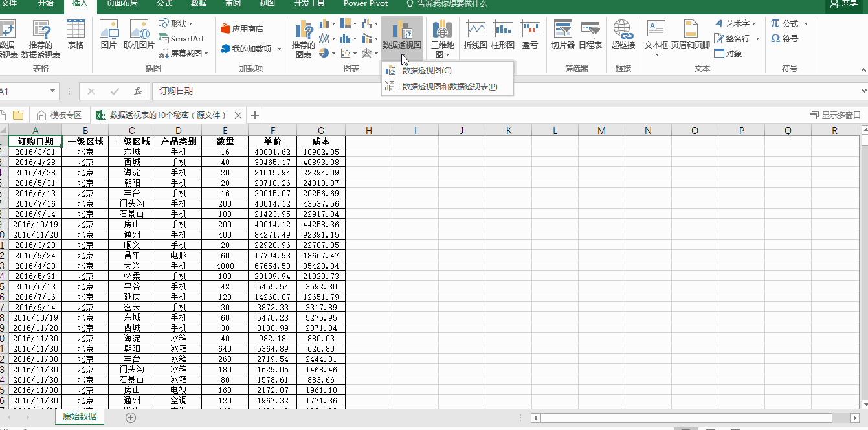Open the 审阅 Review tab

[232, 4]
